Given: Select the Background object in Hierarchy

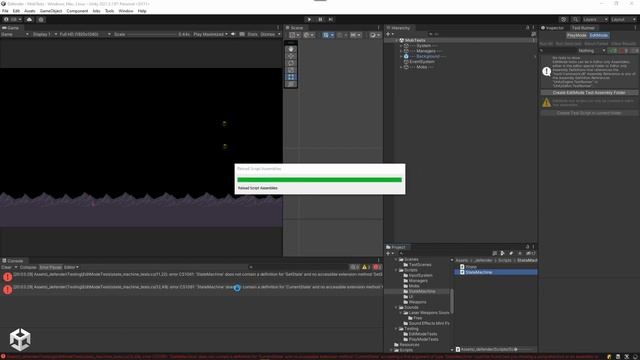Looking at the screenshot, I should 428,56.
